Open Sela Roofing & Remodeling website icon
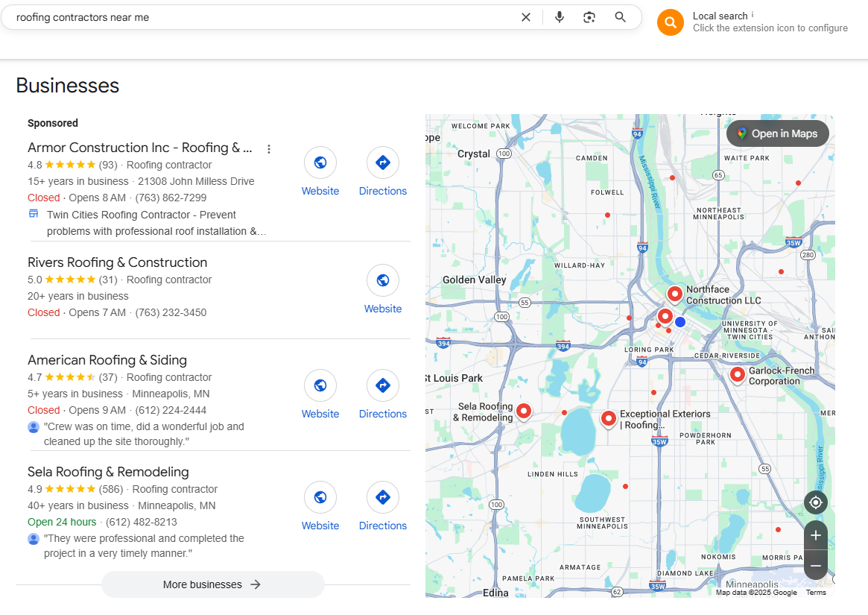 [x=320, y=497]
